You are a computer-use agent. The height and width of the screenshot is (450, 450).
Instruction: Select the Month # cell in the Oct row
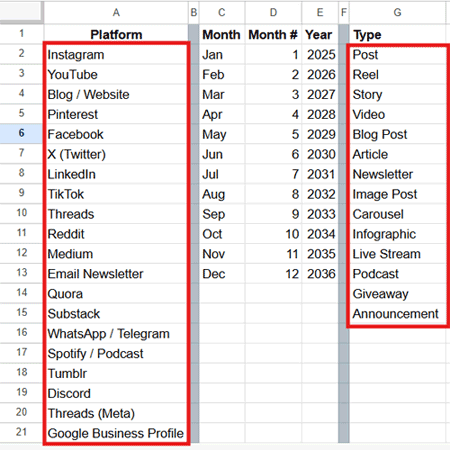point(273,233)
